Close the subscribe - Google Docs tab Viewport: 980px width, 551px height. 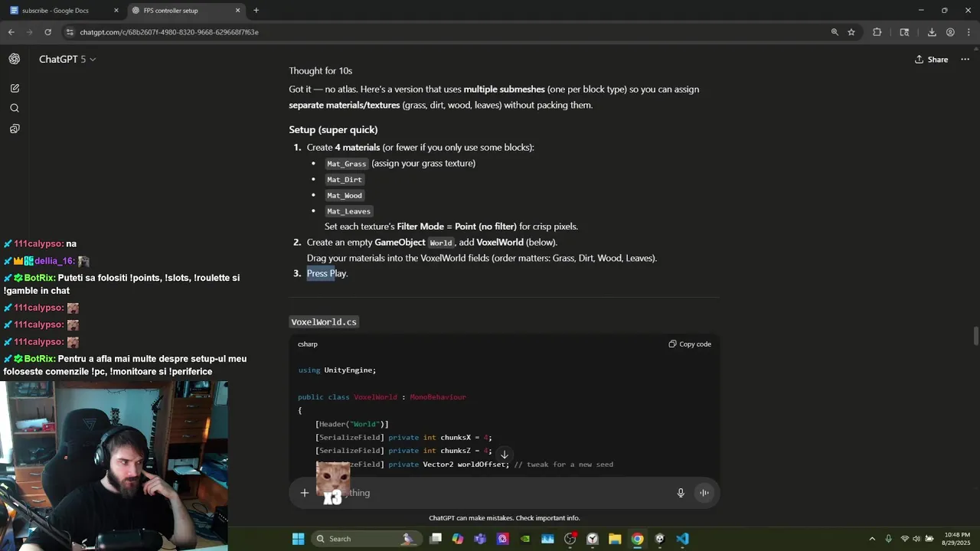[x=116, y=11]
